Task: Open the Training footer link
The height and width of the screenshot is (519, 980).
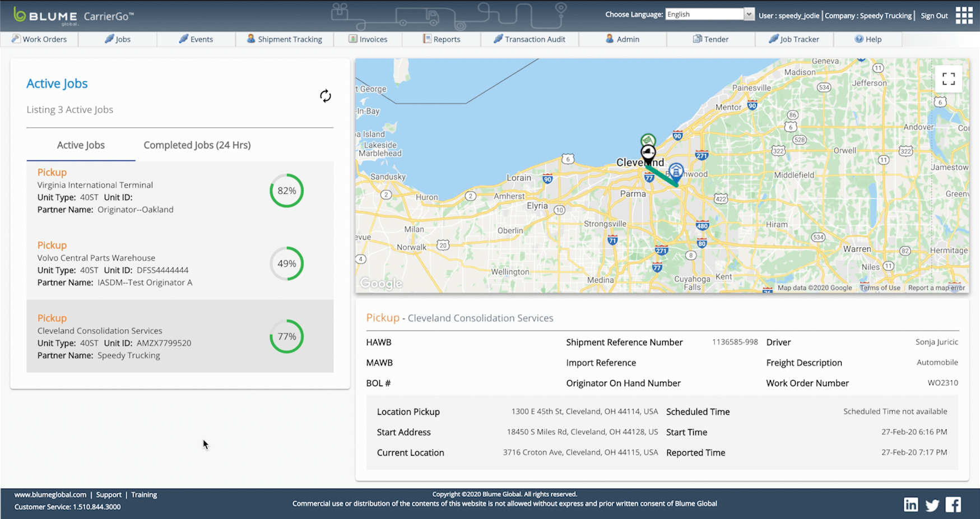Action: (144, 494)
